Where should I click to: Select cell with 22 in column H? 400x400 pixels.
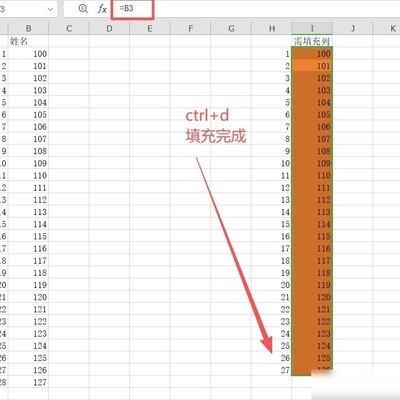point(272,309)
